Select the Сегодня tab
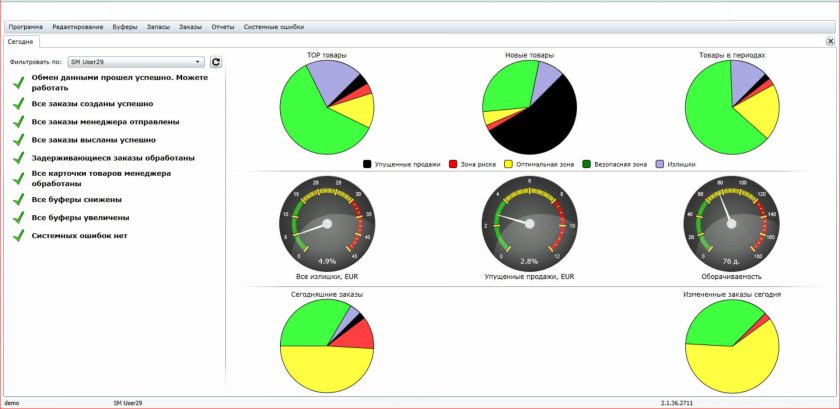Screen dimensions: 840x409 click(x=20, y=41)
